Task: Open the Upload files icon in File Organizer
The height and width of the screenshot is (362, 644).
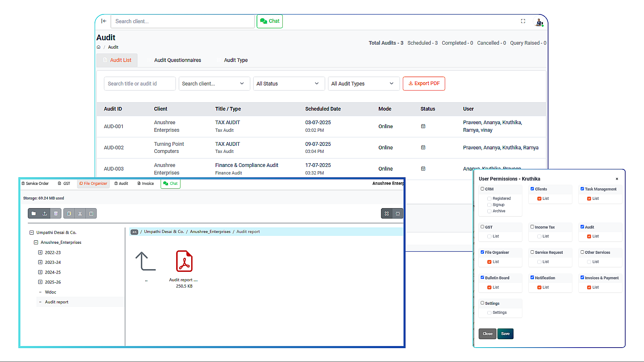Action: tap(45, 213)
